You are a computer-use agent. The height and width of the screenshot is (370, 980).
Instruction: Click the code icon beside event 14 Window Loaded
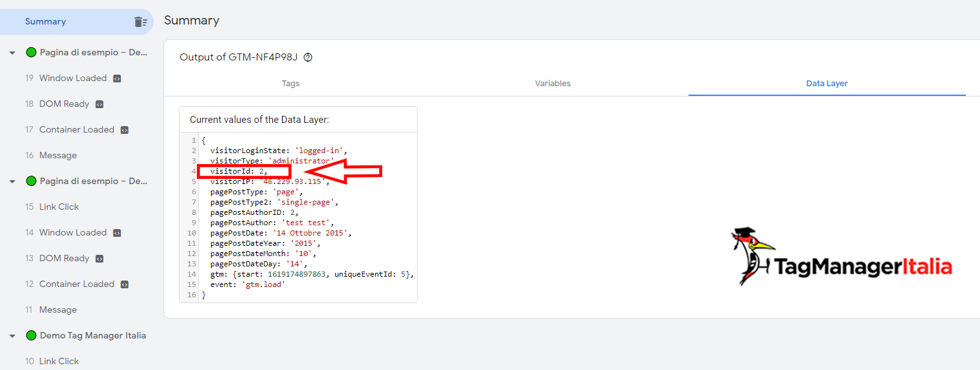[117, 233]
